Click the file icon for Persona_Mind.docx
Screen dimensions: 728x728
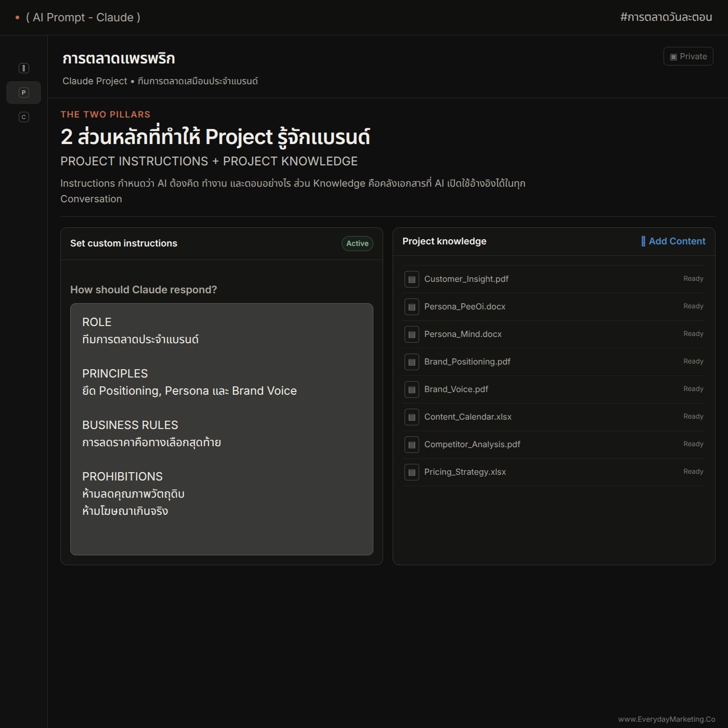412,334
